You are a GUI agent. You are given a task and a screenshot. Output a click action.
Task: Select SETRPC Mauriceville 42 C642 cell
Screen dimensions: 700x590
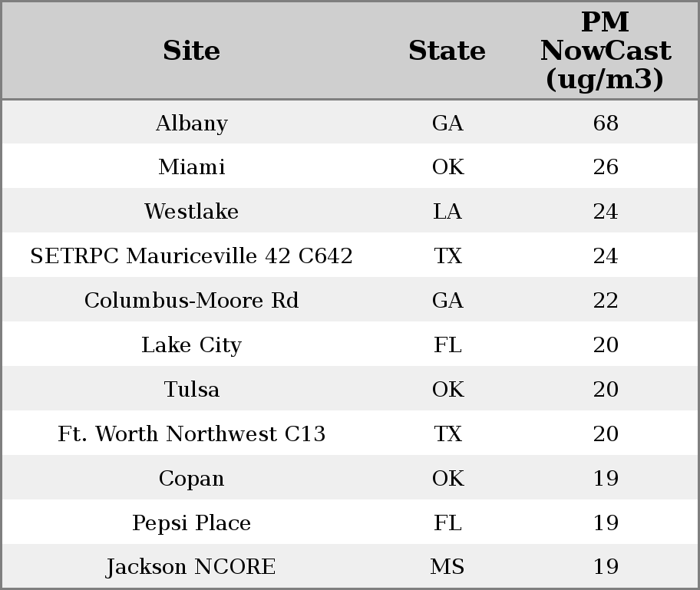pyautogui.click(x=191, y=256)
